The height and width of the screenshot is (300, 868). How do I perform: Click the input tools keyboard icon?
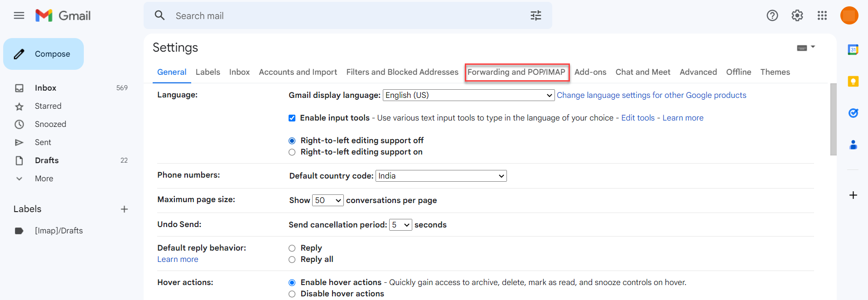pyautogui.click(x=802, y=48)
